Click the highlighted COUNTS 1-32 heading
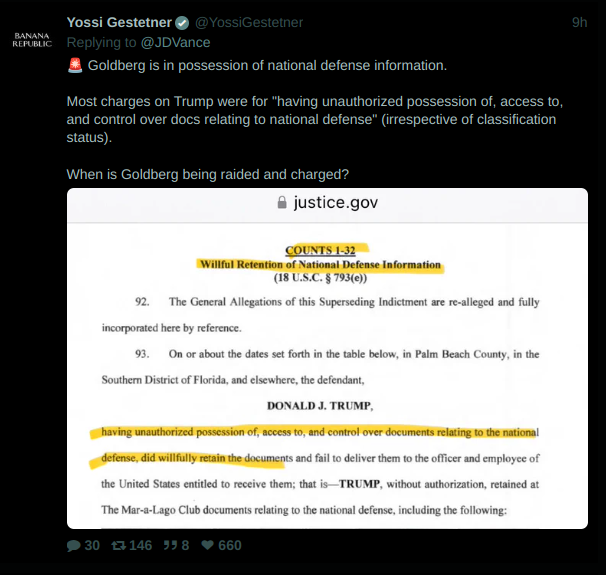Screen dimensions: 606x575 (320, 250)
